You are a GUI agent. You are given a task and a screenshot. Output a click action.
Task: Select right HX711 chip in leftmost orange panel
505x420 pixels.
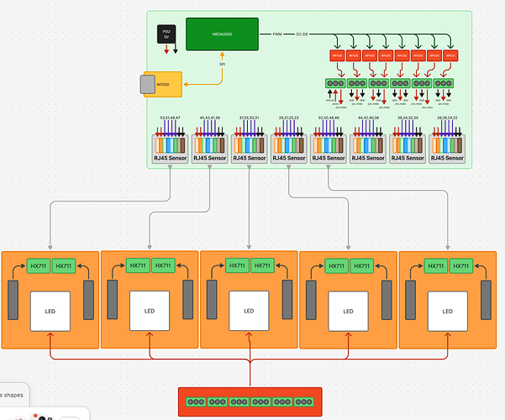pyautogui.click(x=64, y=266)
